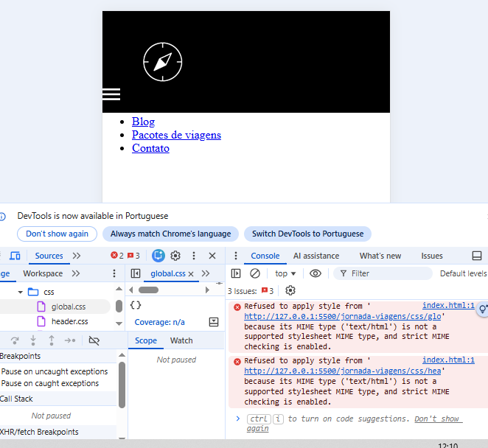488x448 pixels.
Task: Select header.css in the file tree
Action: tap(70, 321)
